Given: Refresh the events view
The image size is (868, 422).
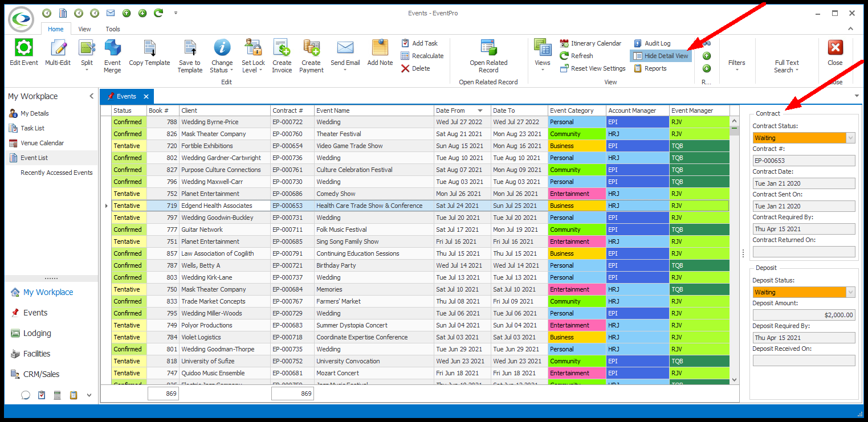Looking at the screenshot, I should 576,56.
